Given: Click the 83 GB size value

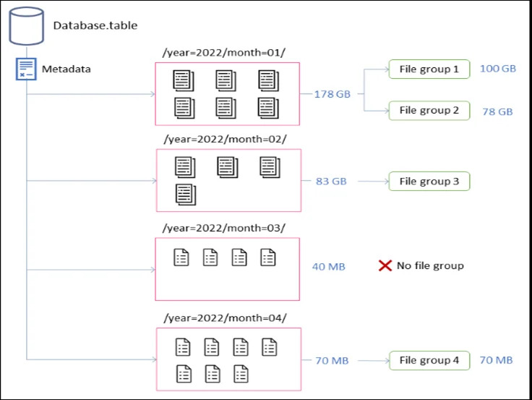Looking at the screenshot, I should (x=331, y=182).
